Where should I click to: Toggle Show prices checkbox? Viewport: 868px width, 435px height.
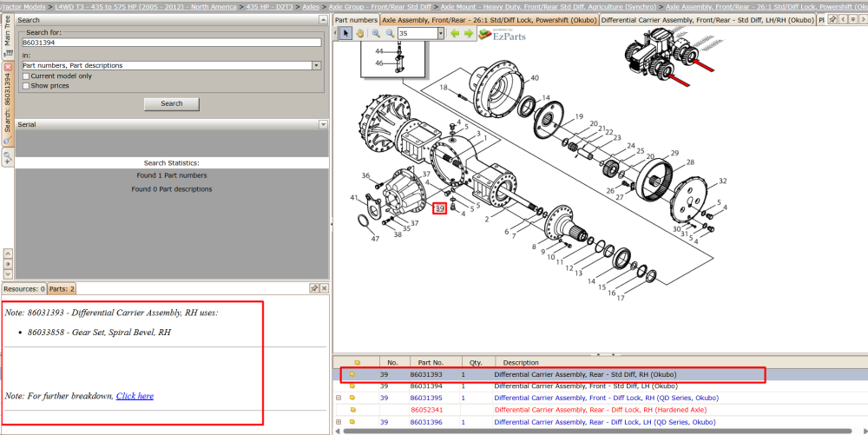coord(25,86)
